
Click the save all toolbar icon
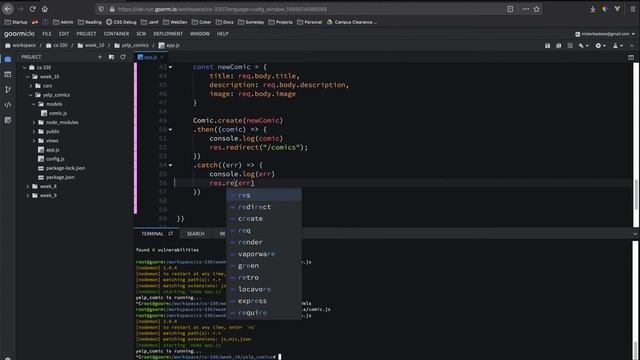[x=559, y=46]
